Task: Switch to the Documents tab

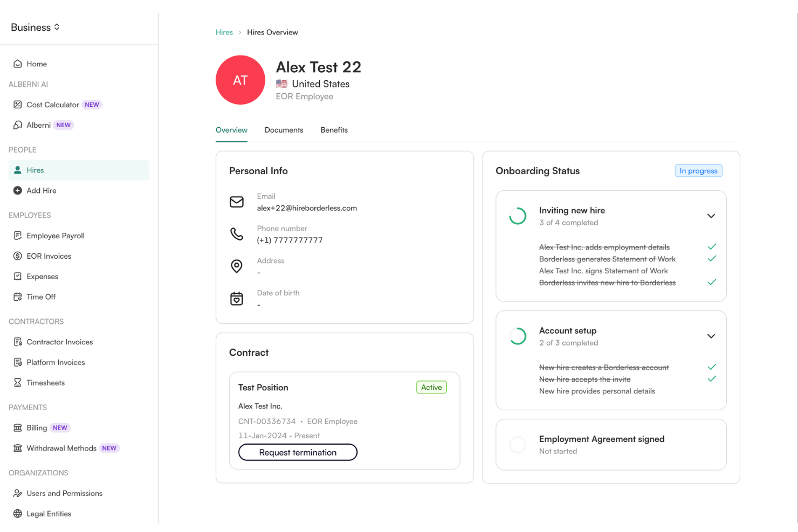Action: (284, 130)
